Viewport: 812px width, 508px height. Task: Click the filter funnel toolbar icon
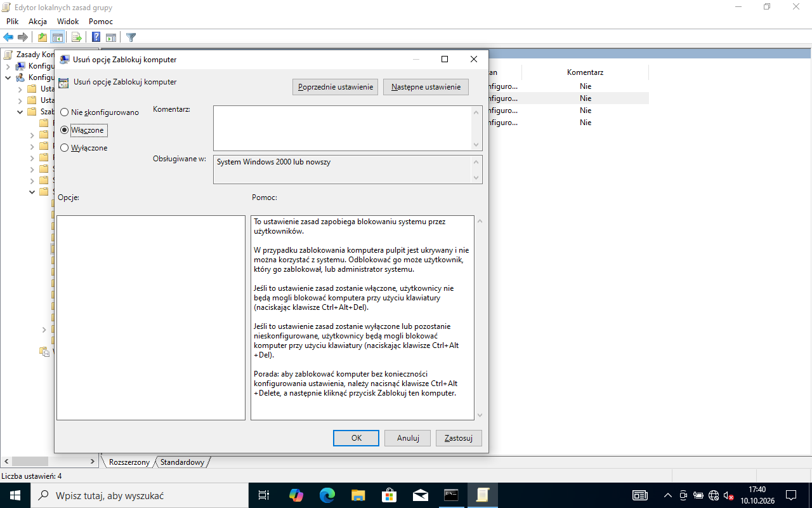(x=131, y=37)
